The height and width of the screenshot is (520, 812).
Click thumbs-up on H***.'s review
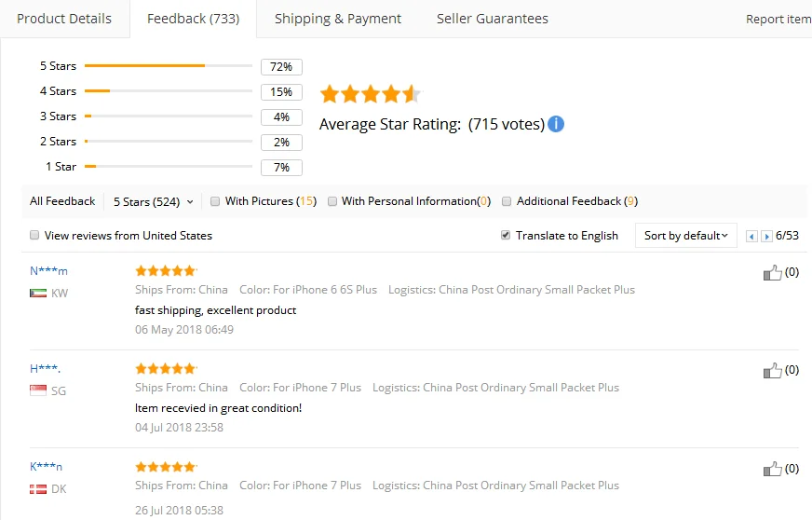(x=772, y=371)
